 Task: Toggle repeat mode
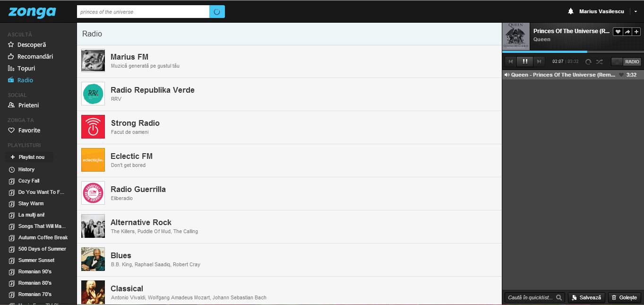588,61
